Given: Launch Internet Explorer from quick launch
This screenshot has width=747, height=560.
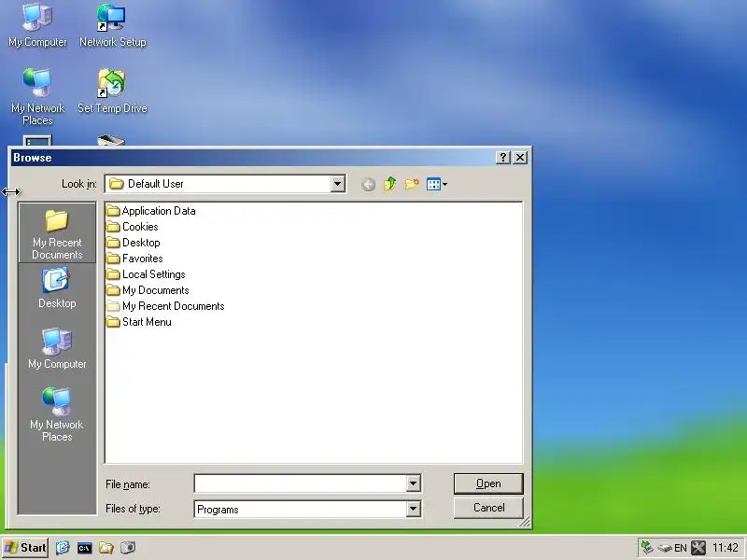Looking at the screenshot, I should tap(63, 548).
